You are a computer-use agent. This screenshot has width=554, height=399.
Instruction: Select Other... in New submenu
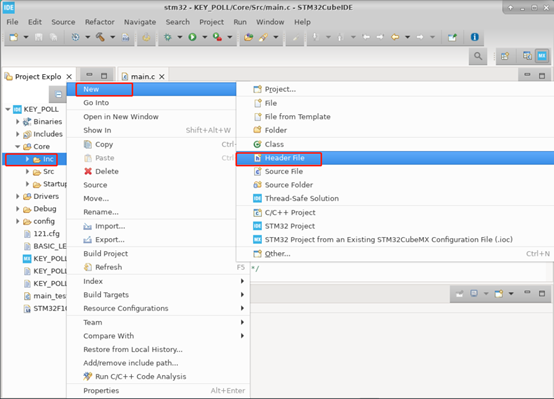(395, 254)
